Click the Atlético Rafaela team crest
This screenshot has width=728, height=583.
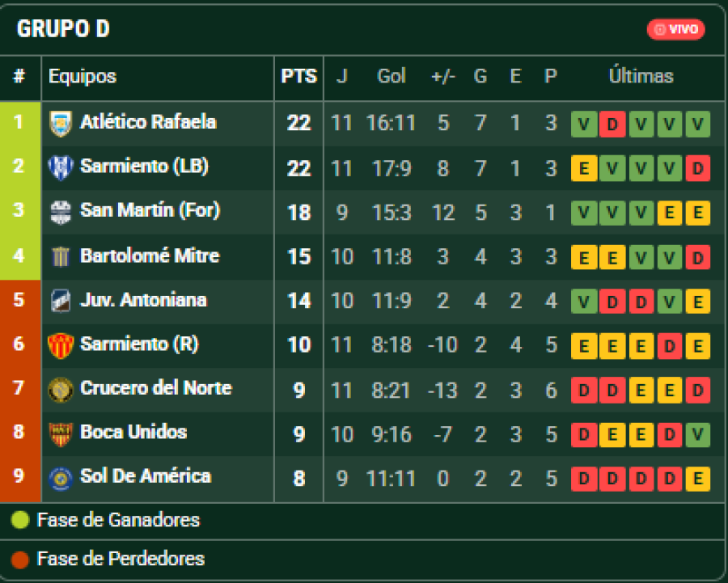point(61,124)
